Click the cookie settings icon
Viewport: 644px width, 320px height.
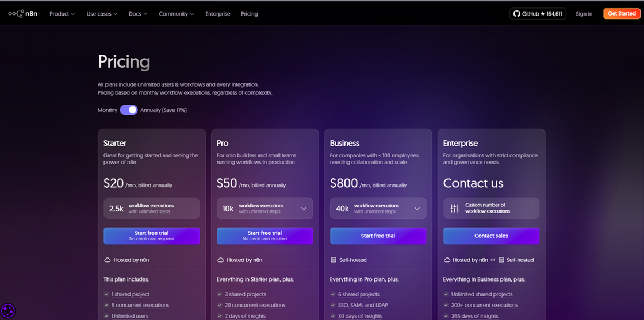(x=8, y=310)
